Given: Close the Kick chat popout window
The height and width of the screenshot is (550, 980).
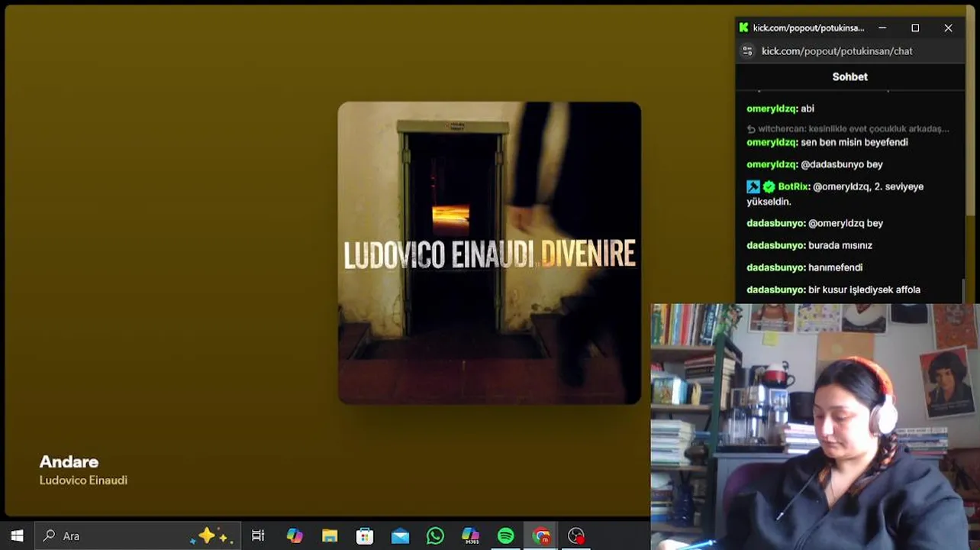Looking at the screenshot, I should point(948,27).
